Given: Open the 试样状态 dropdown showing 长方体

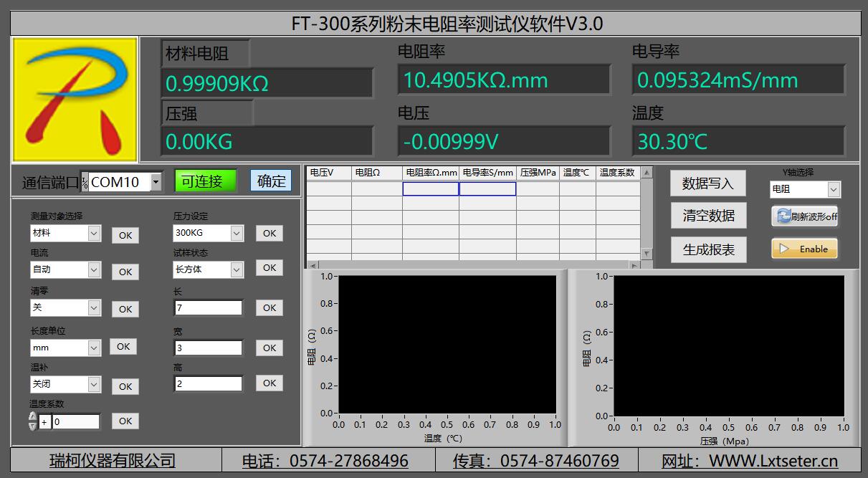Looking at the screenshot, I should [x=237, y=269].
